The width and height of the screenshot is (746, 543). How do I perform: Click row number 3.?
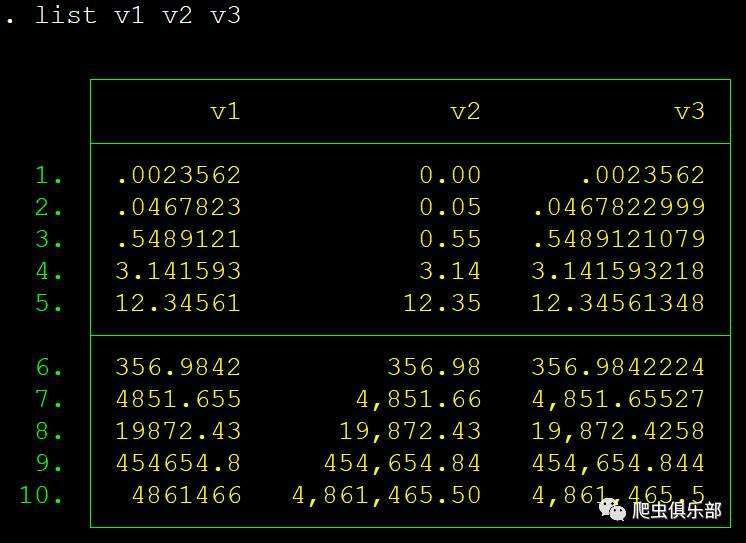49,238
